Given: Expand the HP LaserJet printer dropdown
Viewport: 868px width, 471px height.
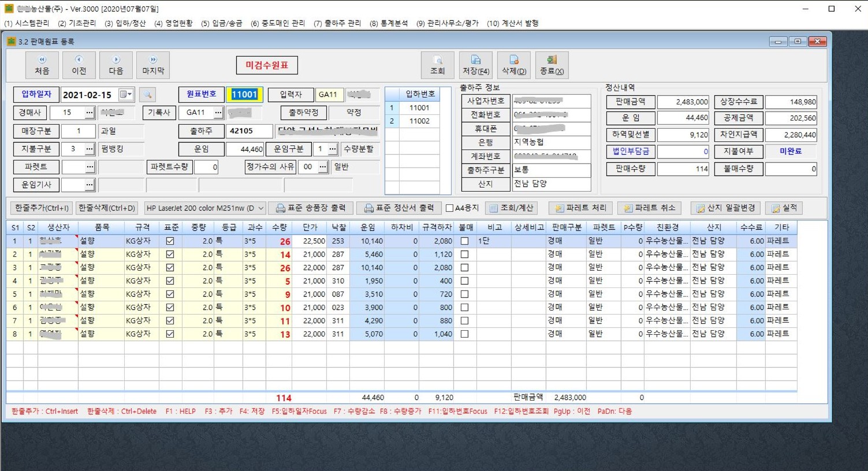Looking at the screenshot, I should tap(261, 208).
